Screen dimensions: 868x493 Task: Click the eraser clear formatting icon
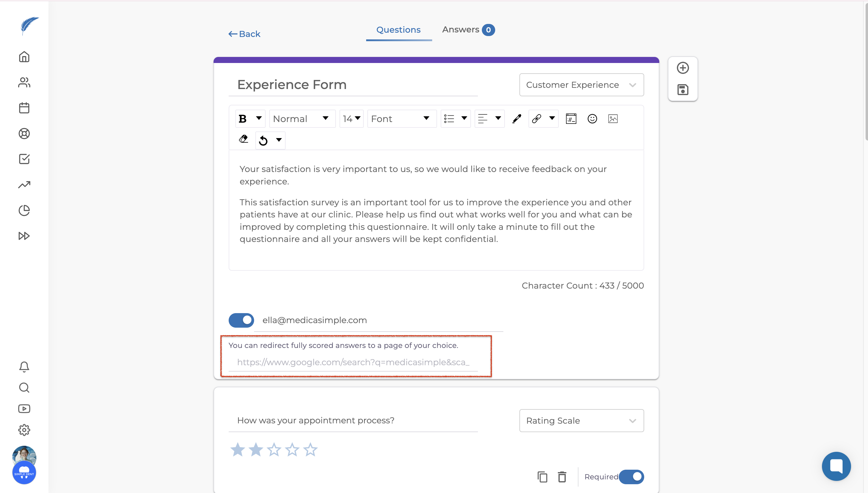pyautogui.click(x=244, y=139)
